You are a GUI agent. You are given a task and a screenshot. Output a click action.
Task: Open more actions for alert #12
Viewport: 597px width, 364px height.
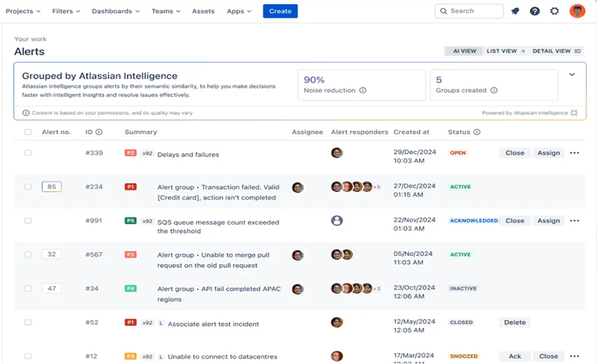pyautogui.click(x=575, y=356)
